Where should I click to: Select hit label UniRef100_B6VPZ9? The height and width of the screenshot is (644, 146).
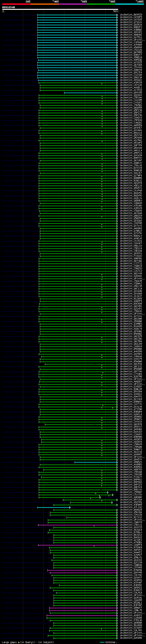pos(131,15)
